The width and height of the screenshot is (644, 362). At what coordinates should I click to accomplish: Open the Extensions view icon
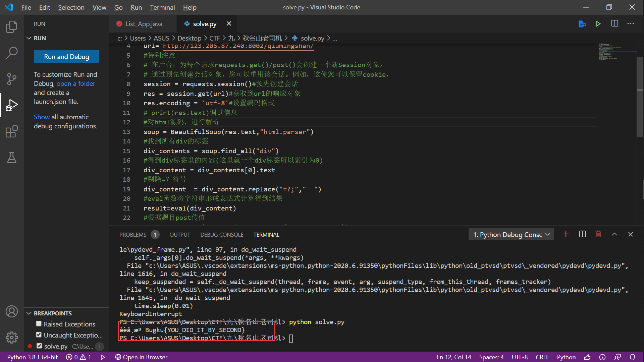click(12, 131)
